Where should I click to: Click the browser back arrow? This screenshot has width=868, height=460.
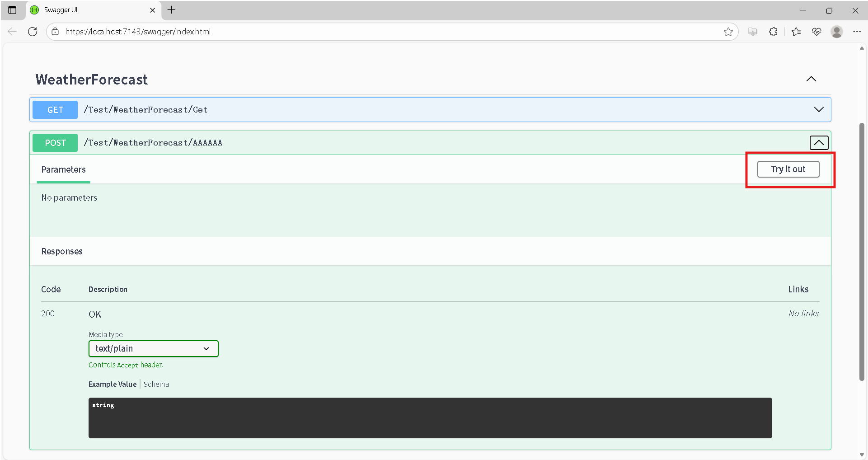12,32
